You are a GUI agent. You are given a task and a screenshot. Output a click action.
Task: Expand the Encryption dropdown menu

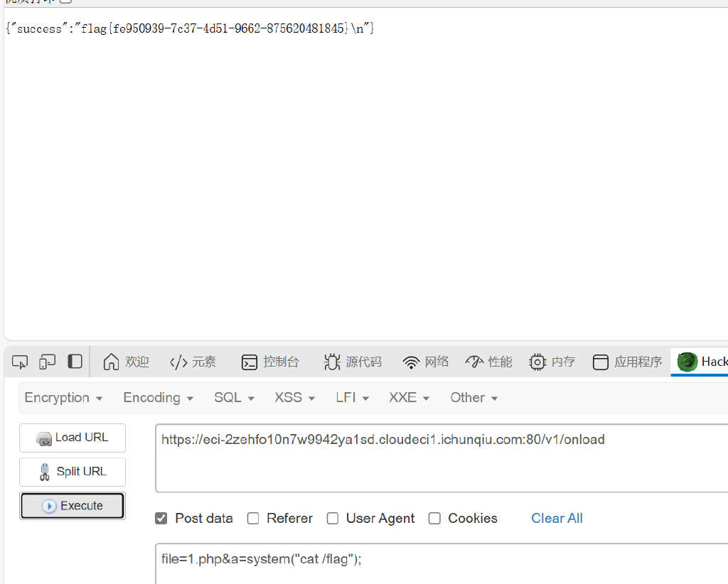coord(63,398)
